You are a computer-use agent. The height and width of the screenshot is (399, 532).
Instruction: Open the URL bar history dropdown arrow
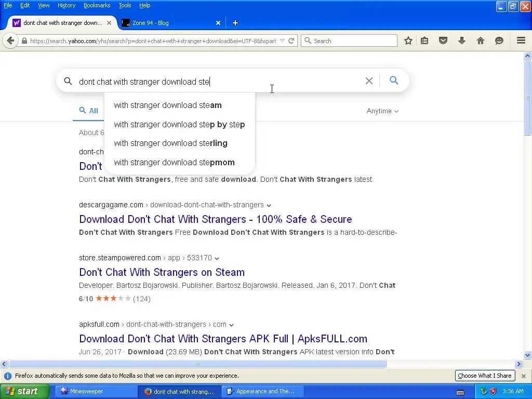[282, 41]
